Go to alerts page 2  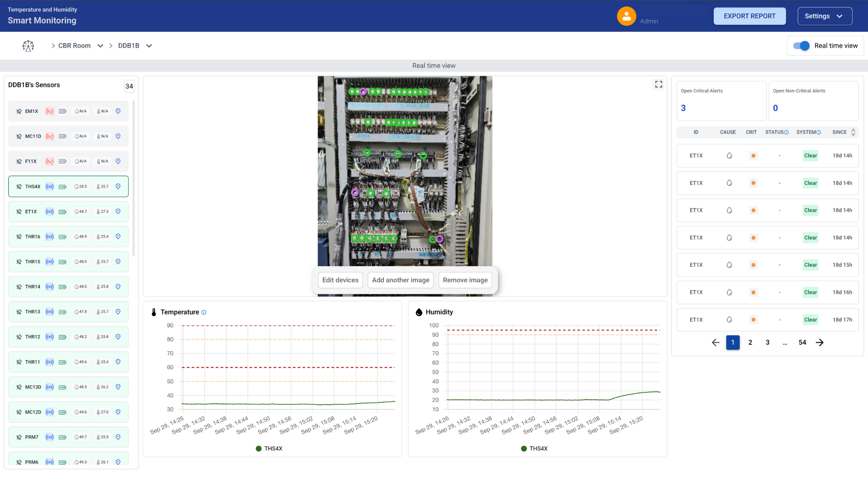[x=750, y=342]
